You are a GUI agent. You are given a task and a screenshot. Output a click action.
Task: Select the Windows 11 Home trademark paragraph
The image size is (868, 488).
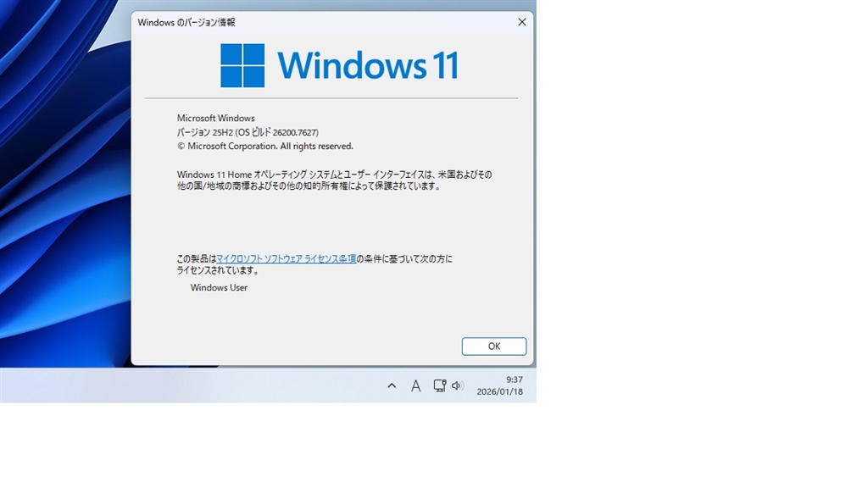(334, 180)
